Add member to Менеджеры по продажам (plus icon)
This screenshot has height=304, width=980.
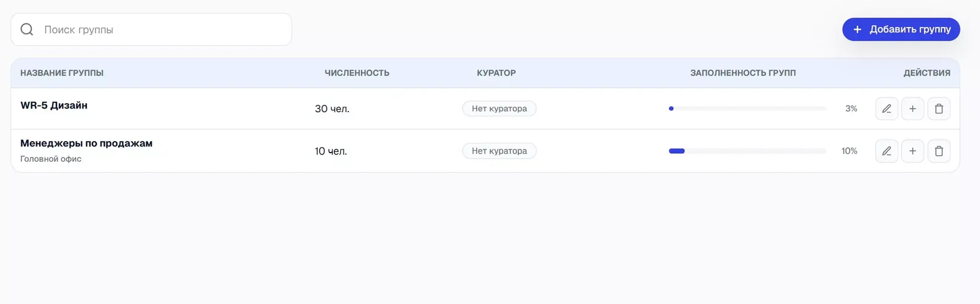(913, 151)
